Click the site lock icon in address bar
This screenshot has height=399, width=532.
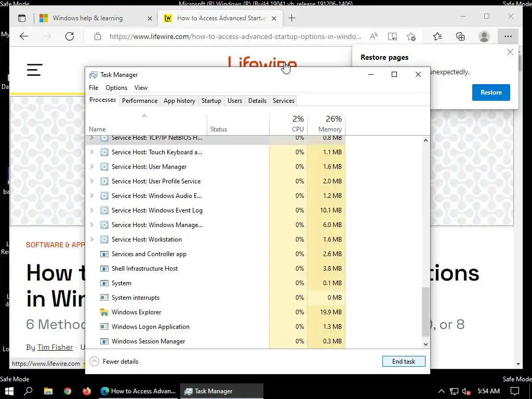tap(98, 36)
